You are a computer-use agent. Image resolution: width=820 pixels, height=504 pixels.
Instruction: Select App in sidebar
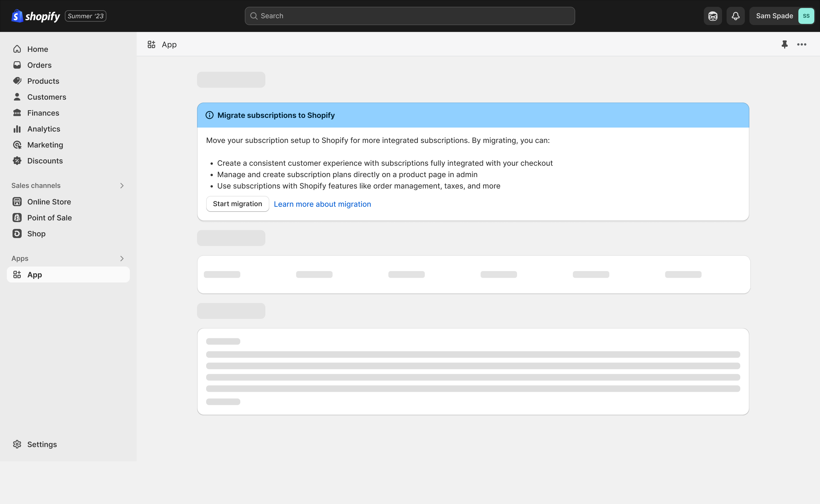tap(68, 275)
